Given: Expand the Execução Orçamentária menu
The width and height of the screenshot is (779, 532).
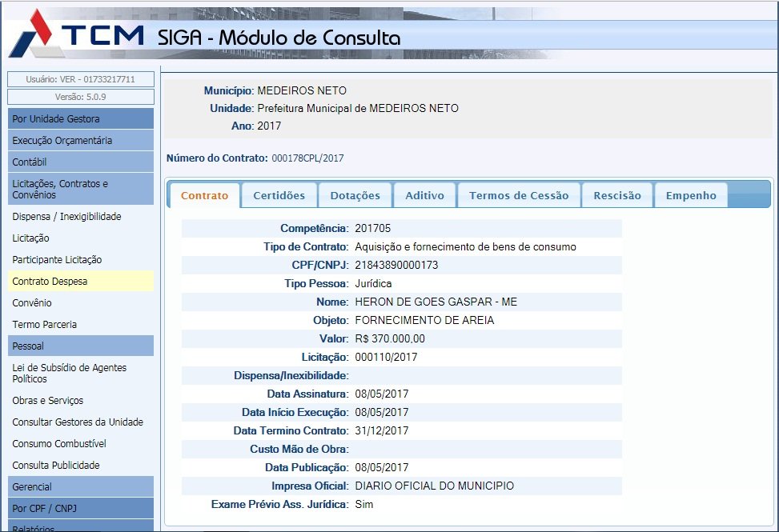Looking at the screenshot, I should coord(80,141).
